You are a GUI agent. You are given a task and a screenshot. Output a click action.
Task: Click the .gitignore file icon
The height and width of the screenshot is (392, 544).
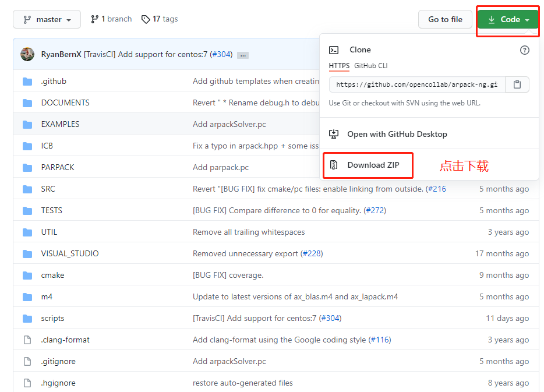pyautogui.click(x=27, y=362)
